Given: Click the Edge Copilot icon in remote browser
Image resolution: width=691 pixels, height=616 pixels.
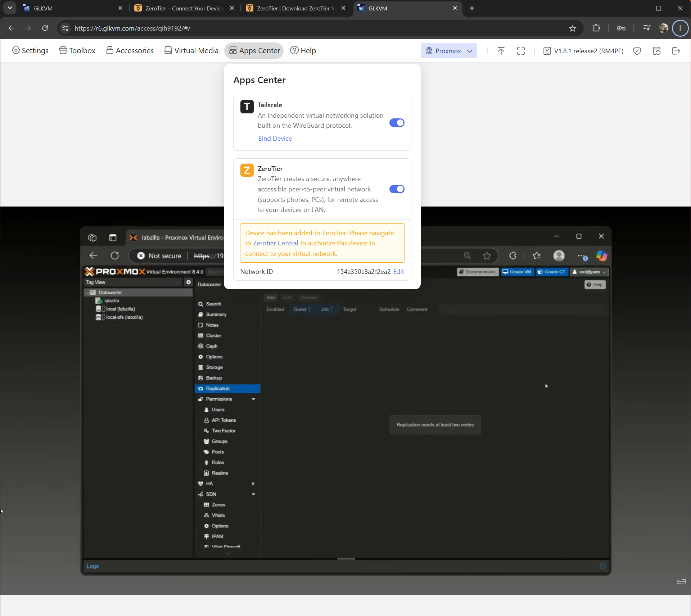Looking at the screenshot, I should [x=601, y=256].
